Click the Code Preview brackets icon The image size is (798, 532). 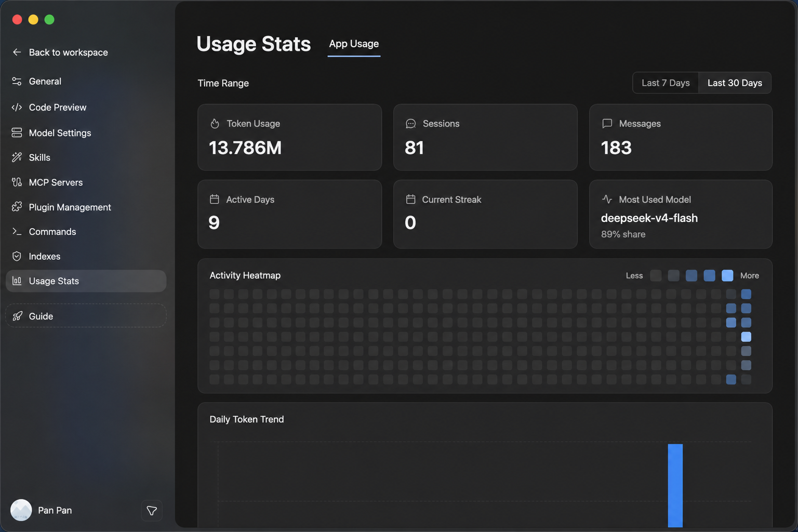17,107
